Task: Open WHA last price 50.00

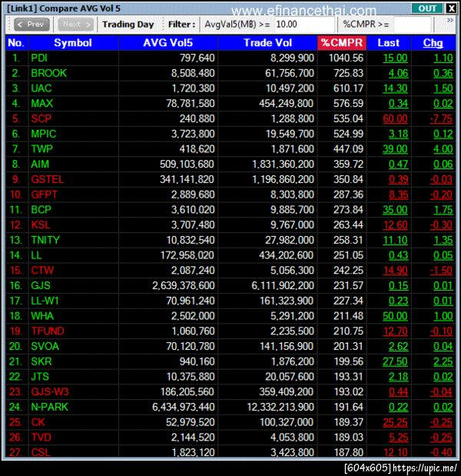Action: tap(395, 316)
